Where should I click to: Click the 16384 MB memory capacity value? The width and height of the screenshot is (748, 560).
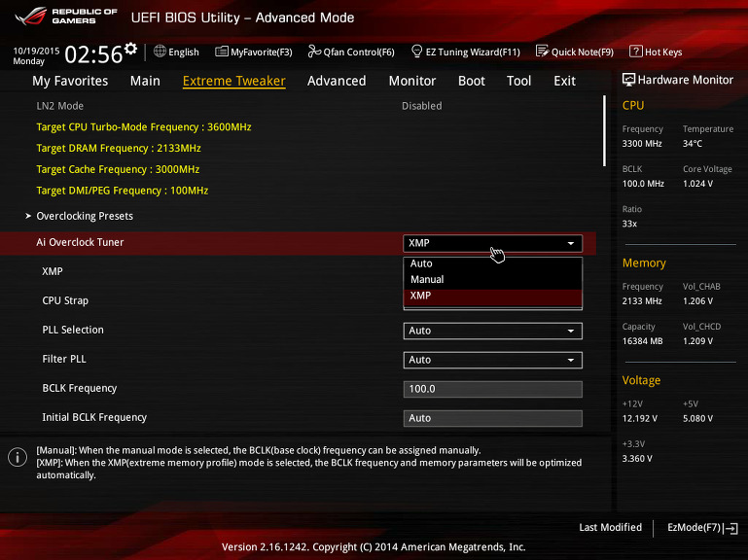642,341
